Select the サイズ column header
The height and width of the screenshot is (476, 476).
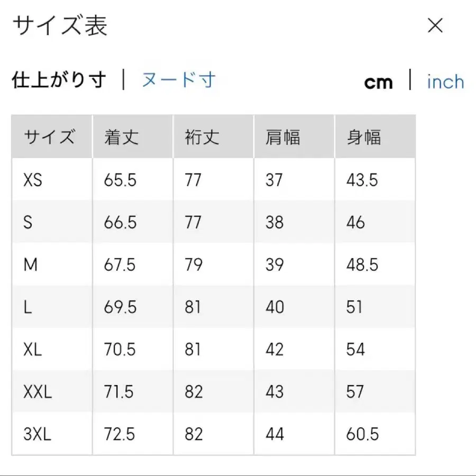click(51, 136)
